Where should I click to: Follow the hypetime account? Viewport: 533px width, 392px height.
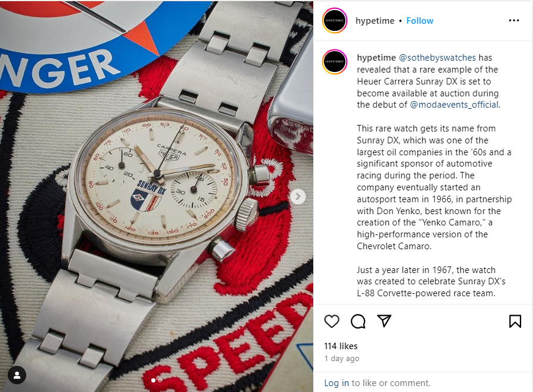click(420, 21)
